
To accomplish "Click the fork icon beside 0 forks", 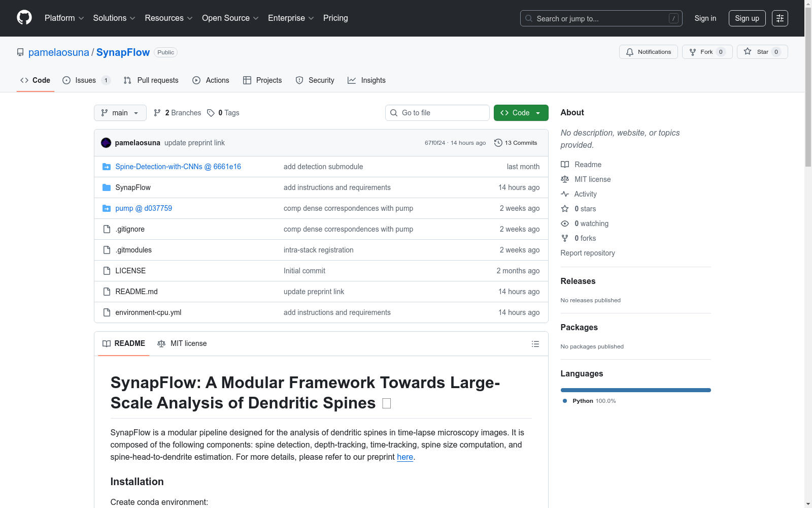I will pyautogui.click(x=565, y=238).
